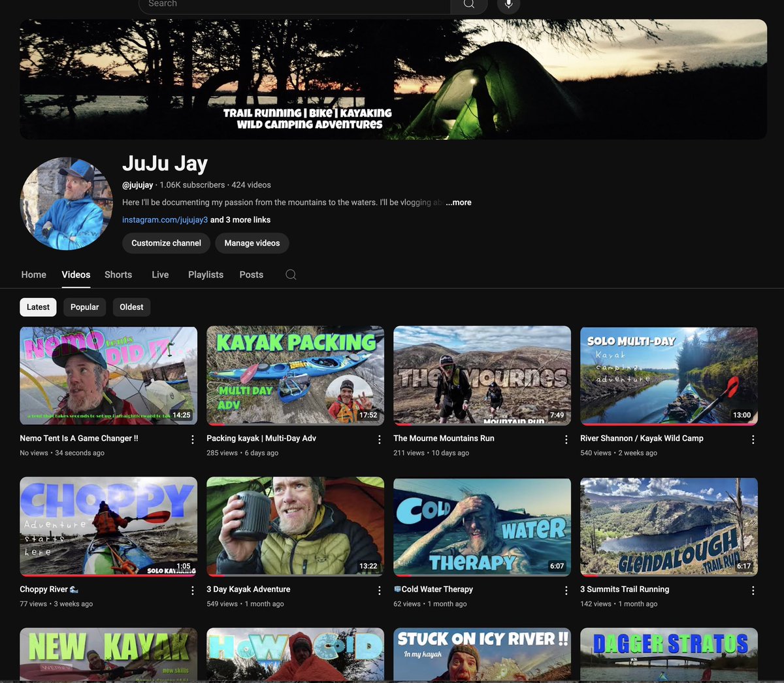Viewport: 784px width, 683px height.
Task: Open options menu for Mourne Mountains Run
Action: pos(566,440)
